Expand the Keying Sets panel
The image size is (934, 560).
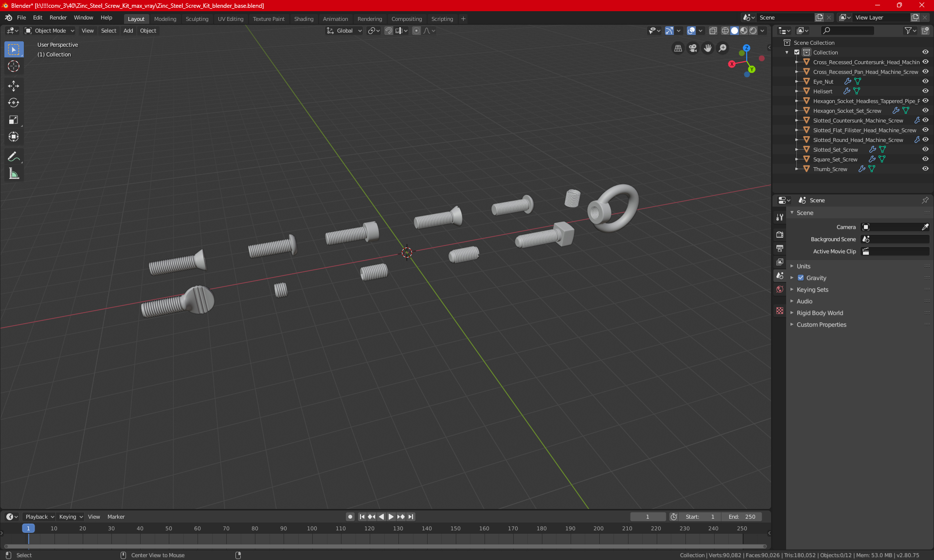coord(812,289)
